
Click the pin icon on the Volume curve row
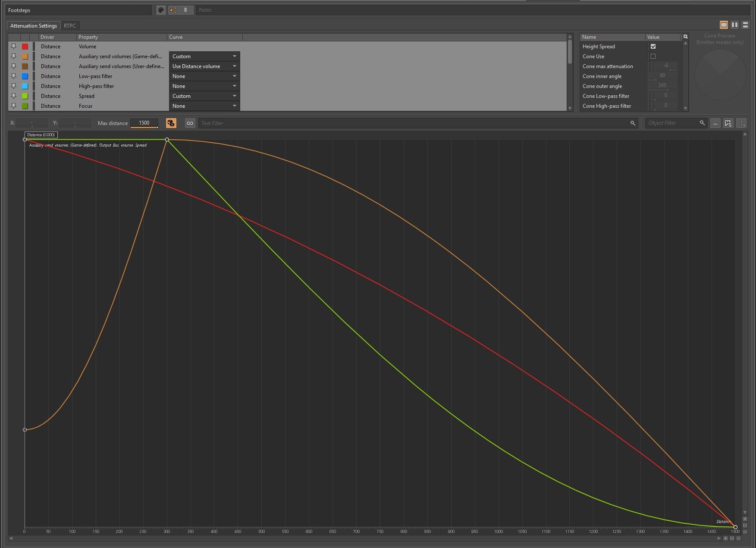pyautogui.click(x=13, y=46)
